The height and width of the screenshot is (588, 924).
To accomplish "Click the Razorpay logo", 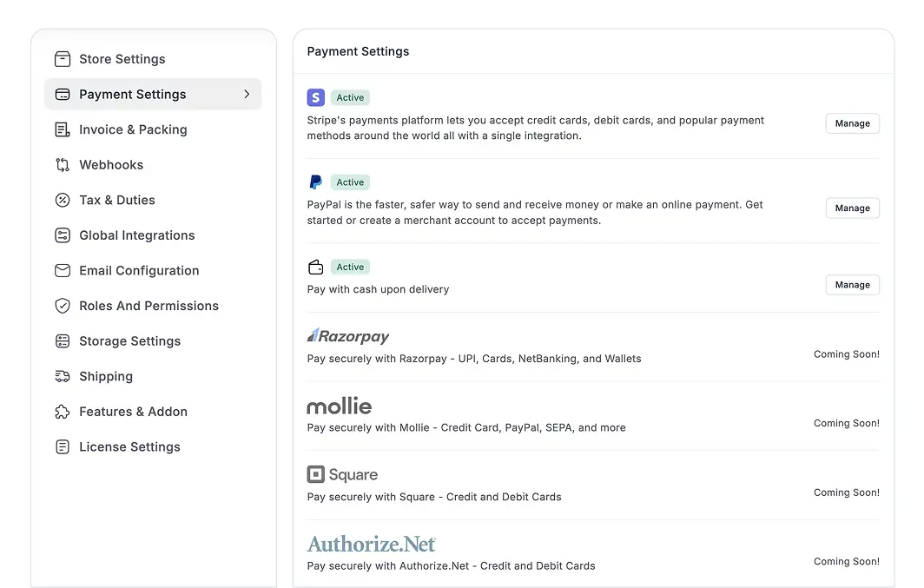I will click(x=348, y=336).
